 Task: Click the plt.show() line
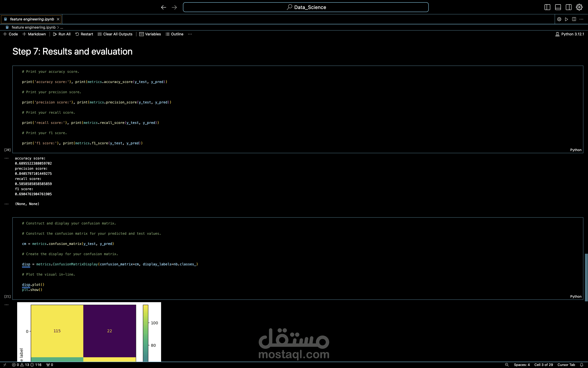(x=32, y=290)
